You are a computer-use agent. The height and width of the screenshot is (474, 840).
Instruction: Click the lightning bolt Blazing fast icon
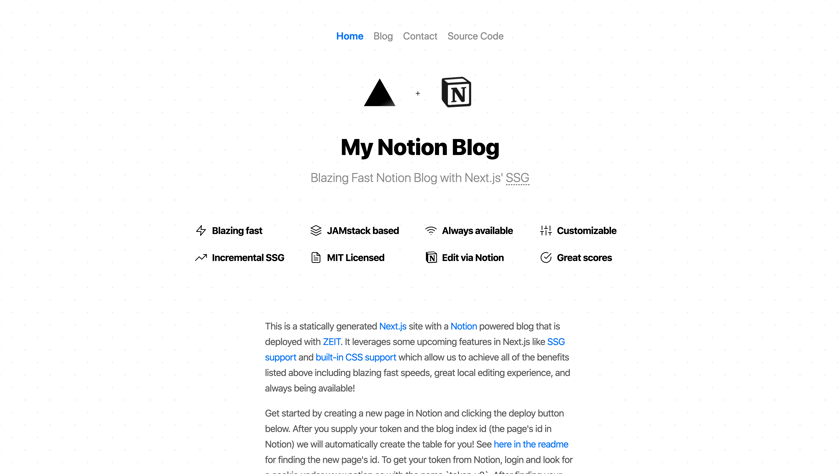tap(201, 231)
